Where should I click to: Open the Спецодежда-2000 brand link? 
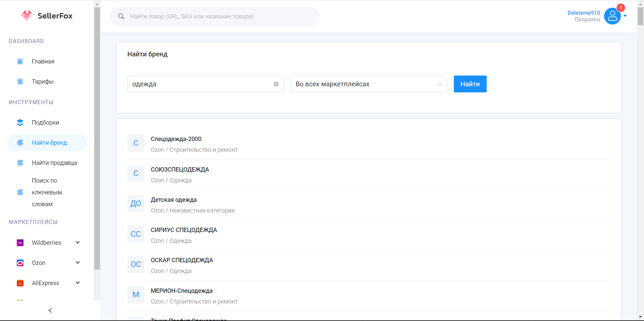pyautogui.click(x=176, y=139)
